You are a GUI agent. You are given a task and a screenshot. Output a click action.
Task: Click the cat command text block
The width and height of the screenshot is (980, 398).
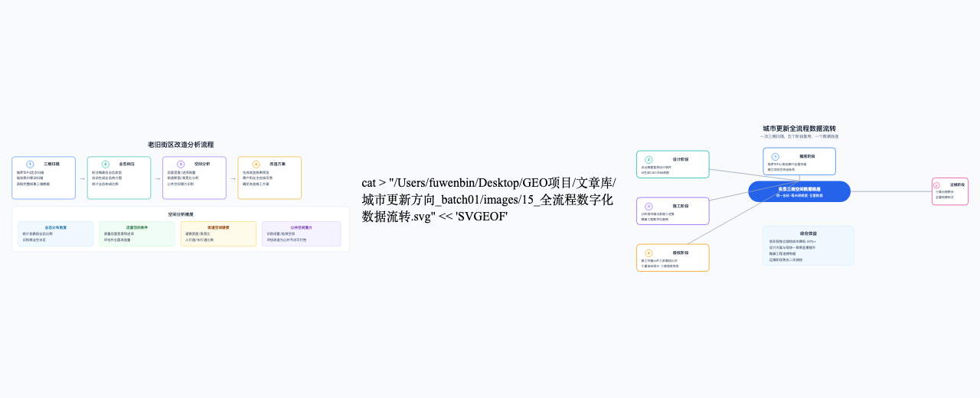click(488, 200)
